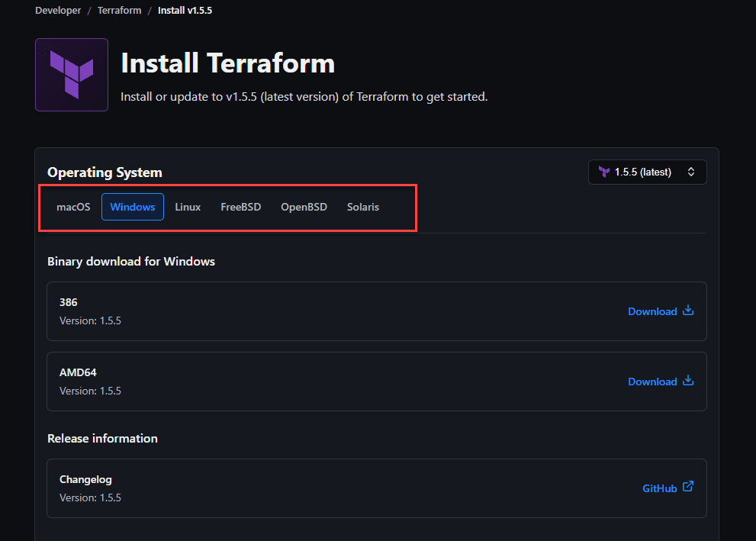Screen dimensions: 756x541
Task: Go to Terraform breadcrumb link
Action: click(x=119, y=11)
